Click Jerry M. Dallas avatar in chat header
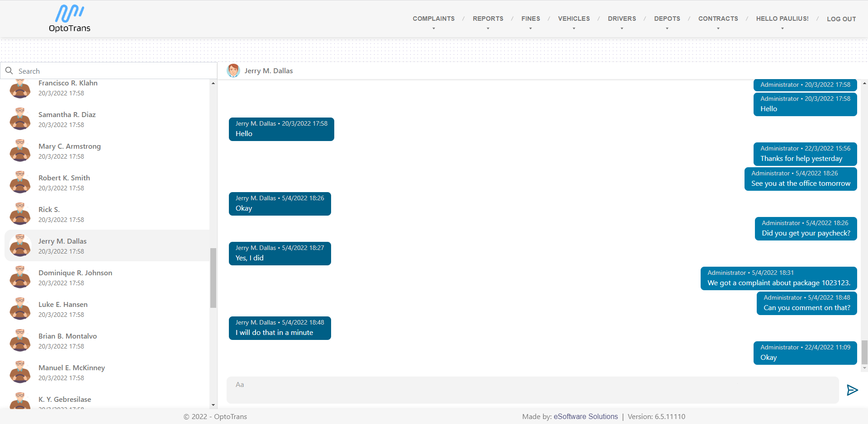Screen dimensions: 868x424 point(233,71)
